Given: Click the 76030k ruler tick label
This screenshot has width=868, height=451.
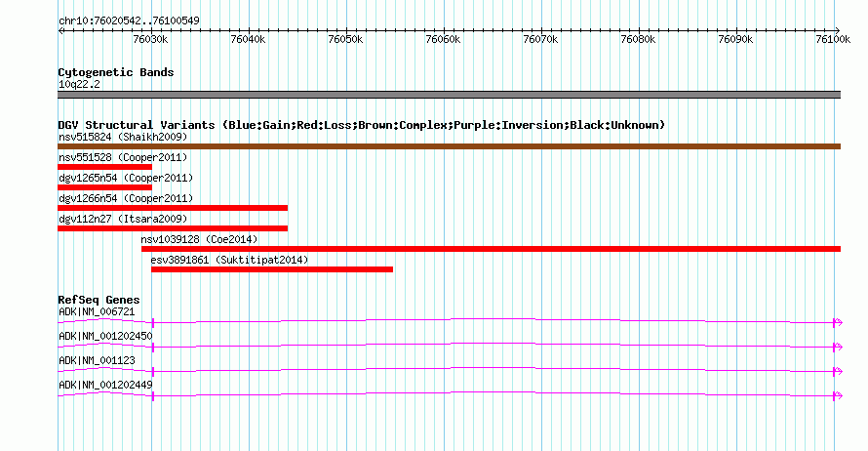Looking at the screenshot, I should [150, 39].
